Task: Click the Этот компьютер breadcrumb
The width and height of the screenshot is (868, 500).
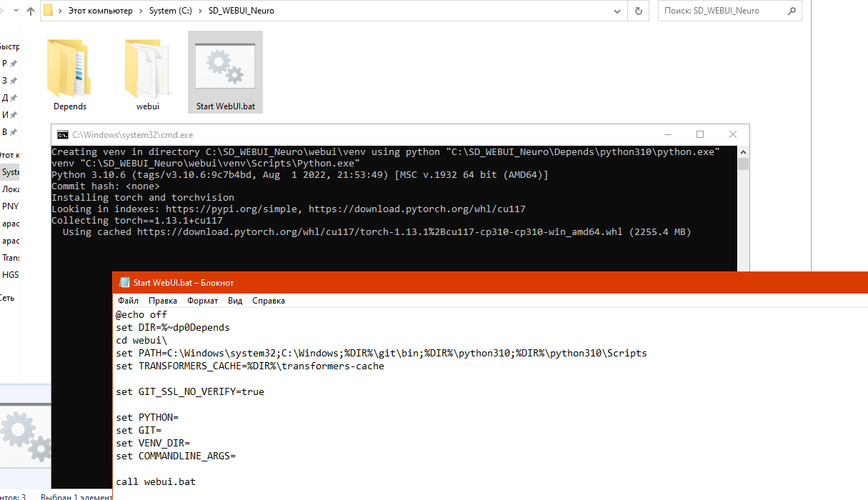Action: point(101,11)
